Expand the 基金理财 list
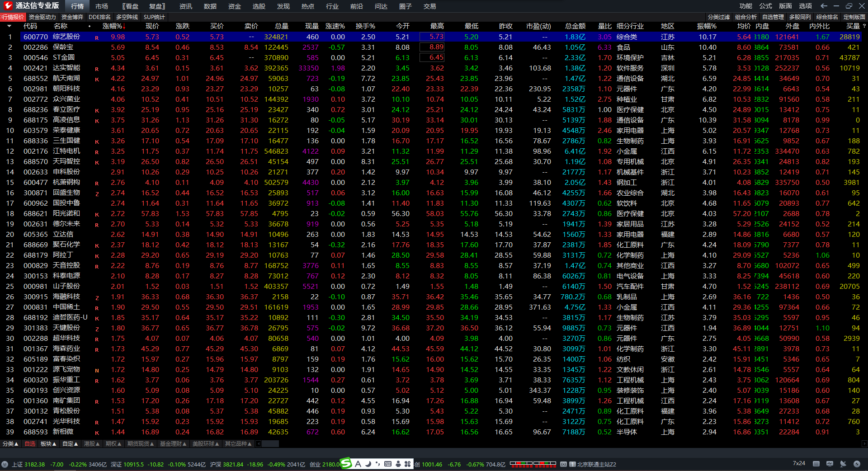 [173, 444]
